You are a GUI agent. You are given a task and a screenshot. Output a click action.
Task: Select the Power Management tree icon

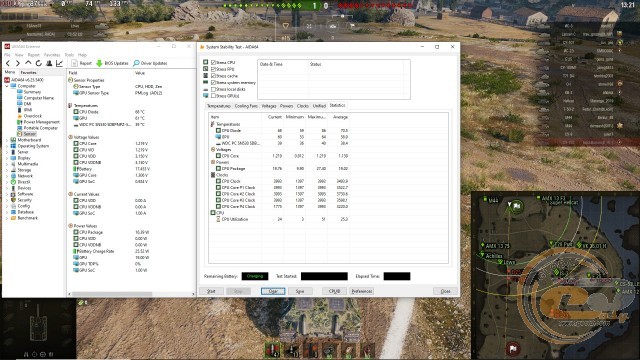point(19,122)
